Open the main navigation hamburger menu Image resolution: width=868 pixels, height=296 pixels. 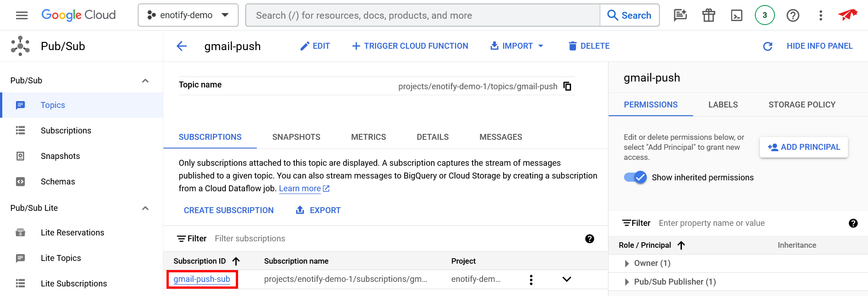pyautogui.click(x=21, y=15)
